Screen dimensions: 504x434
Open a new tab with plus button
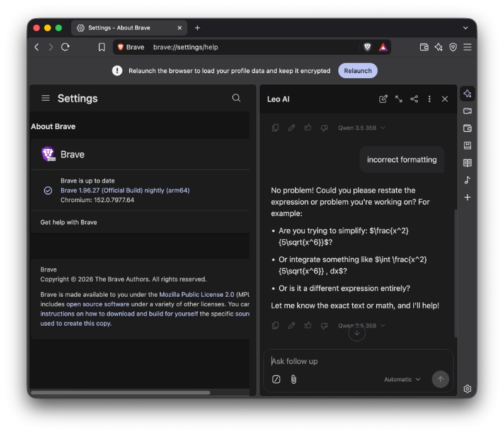197,28
